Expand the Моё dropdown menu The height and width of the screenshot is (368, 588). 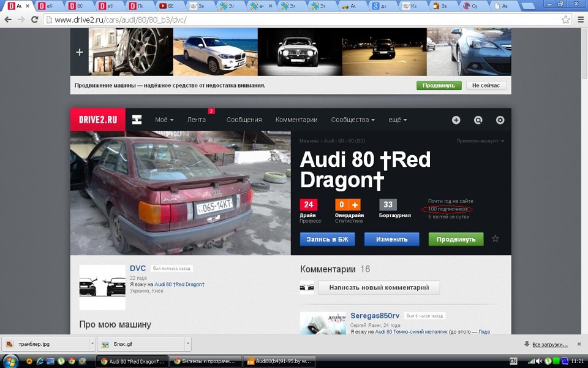pyautogui.click(x=164, y=120)
